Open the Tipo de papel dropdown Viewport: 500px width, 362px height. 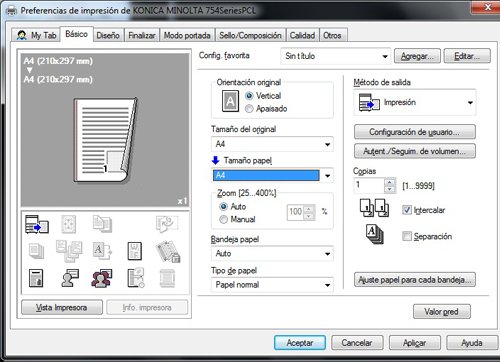coord(272,285)
